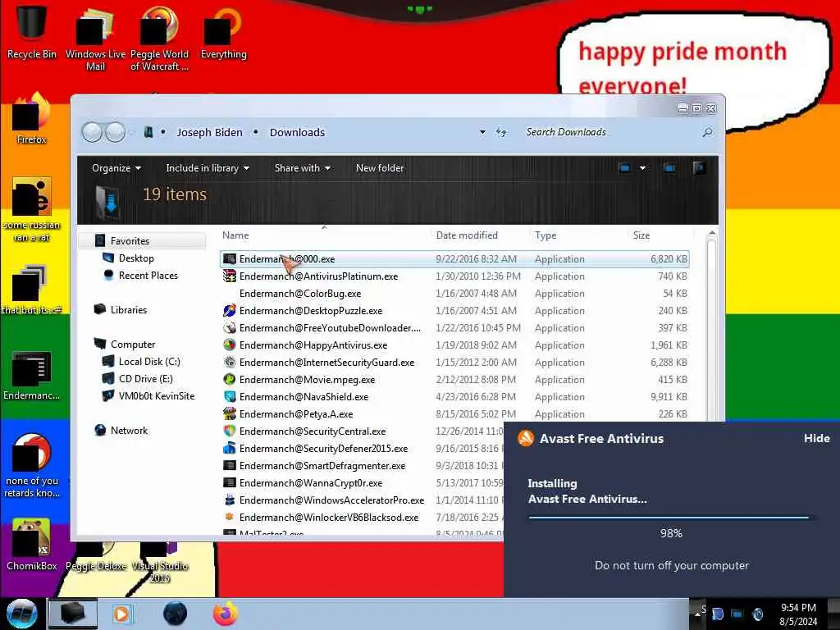
Task: Click the change view icon in toolbar
Action: [624, 168]
